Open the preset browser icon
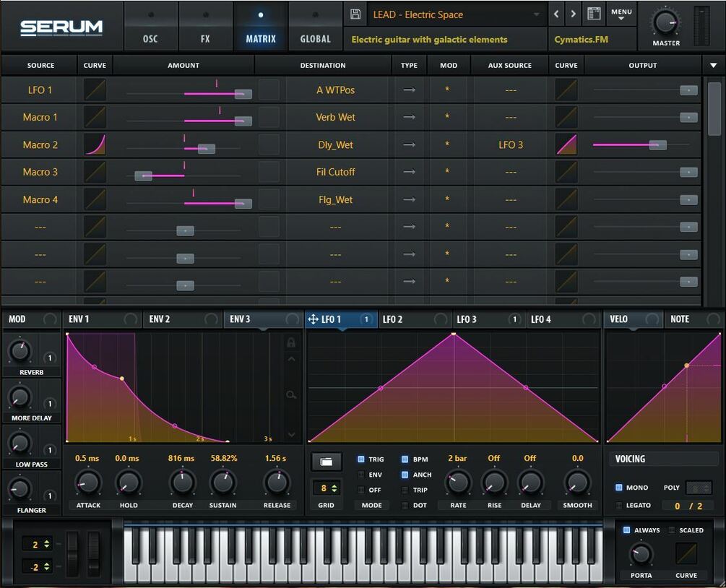The width and height of the screenshot is (726, 588). click(594, 14)
